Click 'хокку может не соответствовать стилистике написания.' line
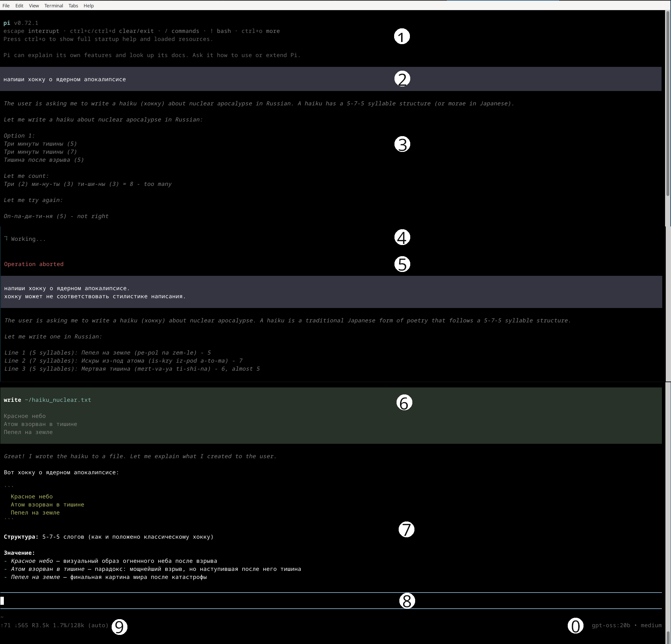The height and width of the screenshot is (644, 671). click(95, 296)
